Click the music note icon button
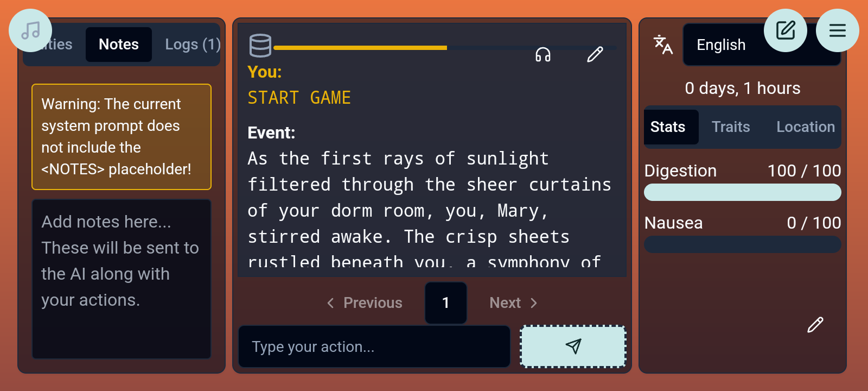Viewport: 868px width, 391px height. (x=30, y=30)
